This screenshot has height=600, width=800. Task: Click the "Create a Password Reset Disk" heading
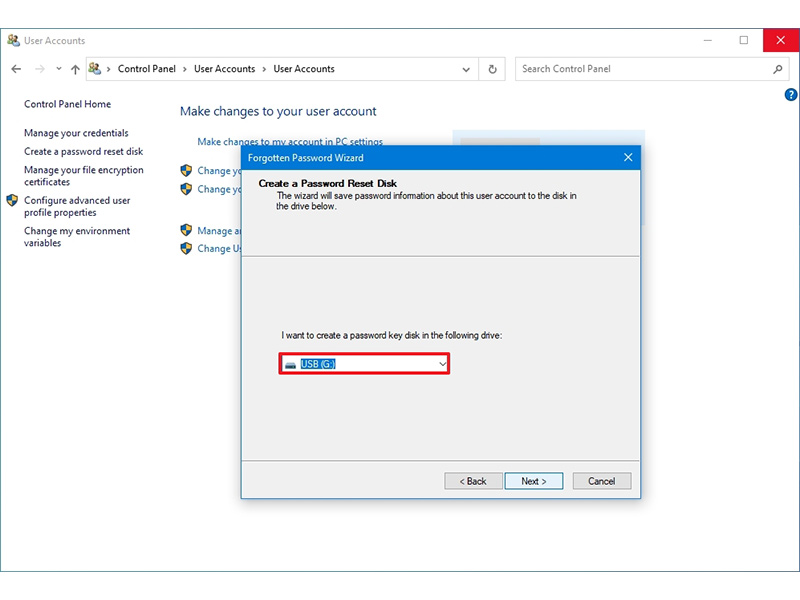pyautogui.click(x=328, y=183)
